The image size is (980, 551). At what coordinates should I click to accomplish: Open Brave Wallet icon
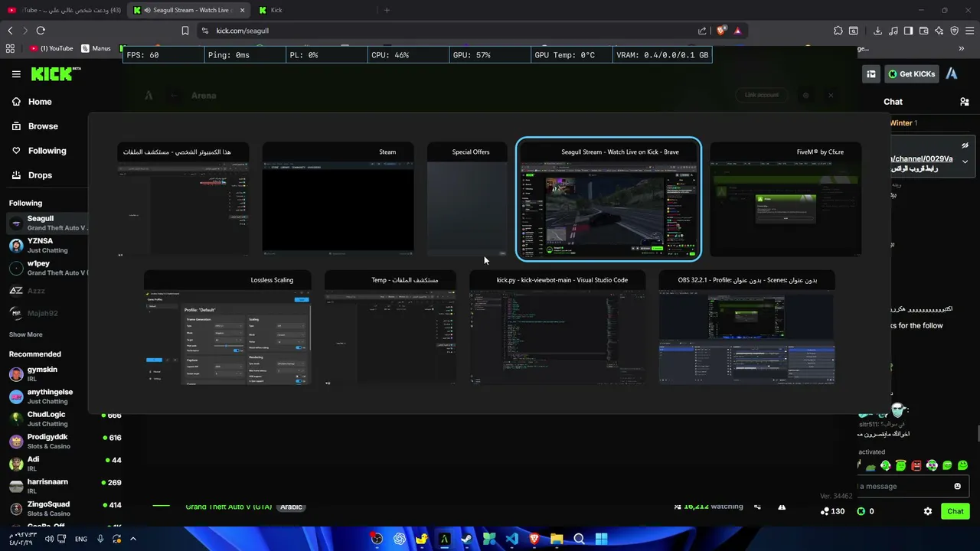coord(923,31)
